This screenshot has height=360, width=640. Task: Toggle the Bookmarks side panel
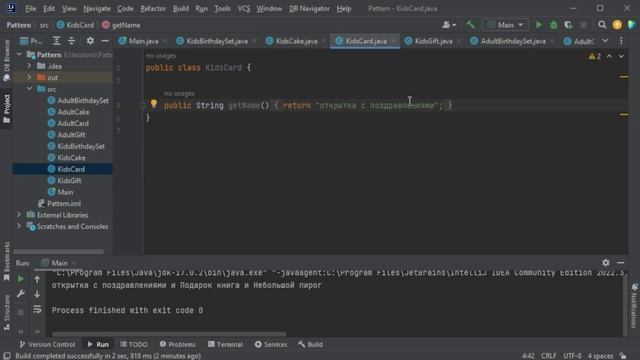click(x=7, y=261)
